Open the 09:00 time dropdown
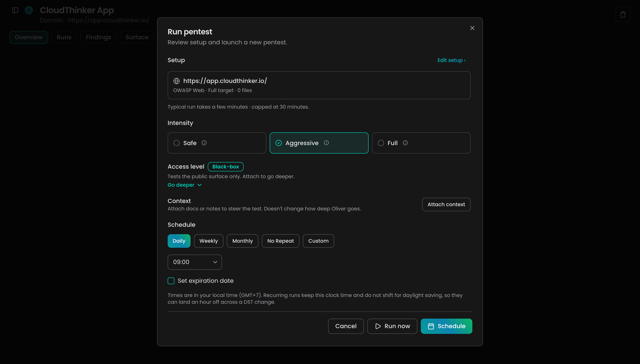 (x=195, y=262)
